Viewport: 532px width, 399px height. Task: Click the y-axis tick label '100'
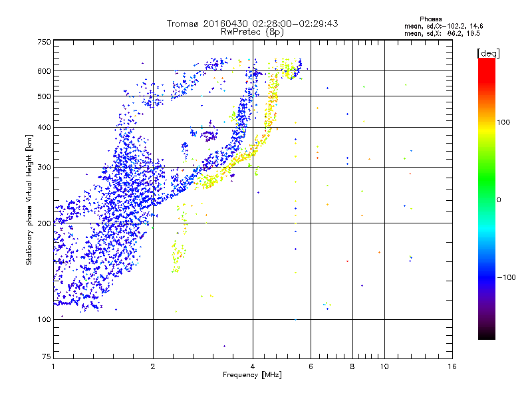(x=45, y=320)
